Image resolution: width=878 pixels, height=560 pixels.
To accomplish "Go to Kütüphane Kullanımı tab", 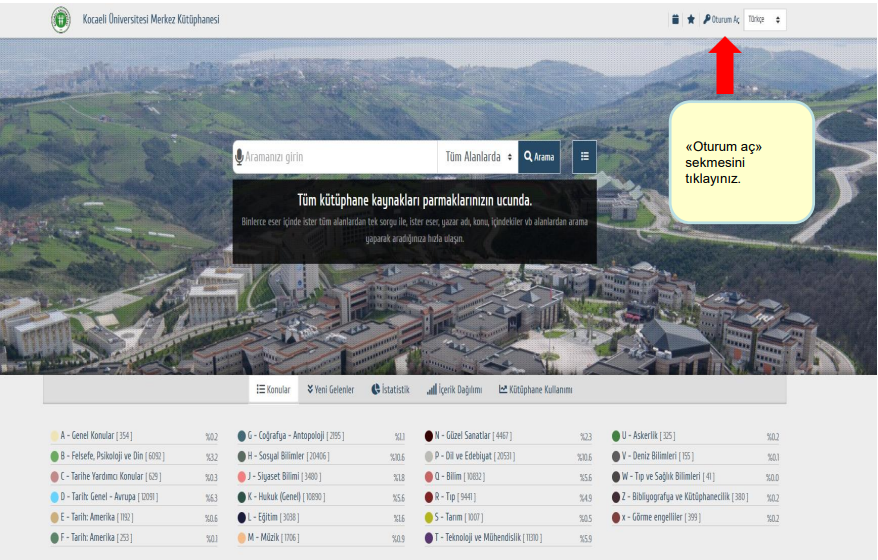I will tap(535, 389).
